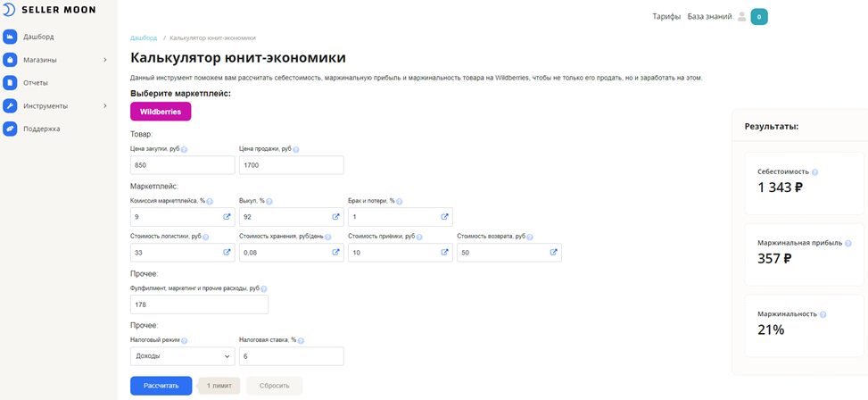Click the Поддержка support icon
Image resolution: width=868 pixels, height=400 pixels.
coord(10,129)
